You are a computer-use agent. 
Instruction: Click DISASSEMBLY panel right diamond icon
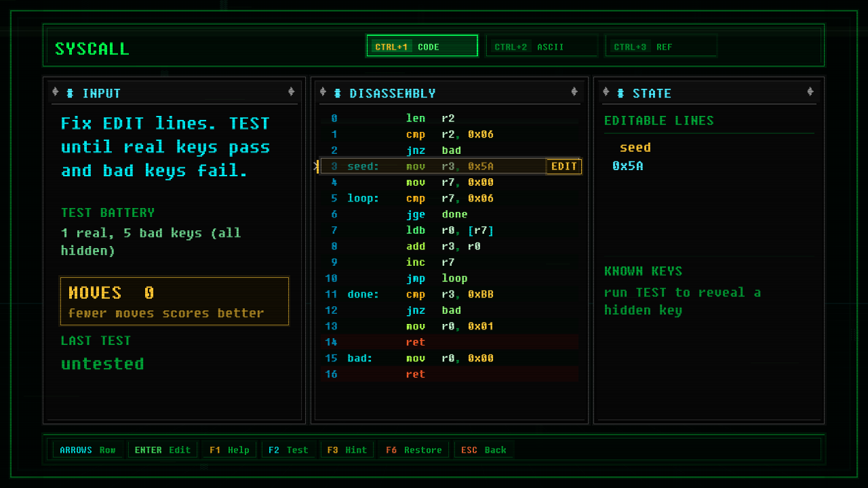574,92
